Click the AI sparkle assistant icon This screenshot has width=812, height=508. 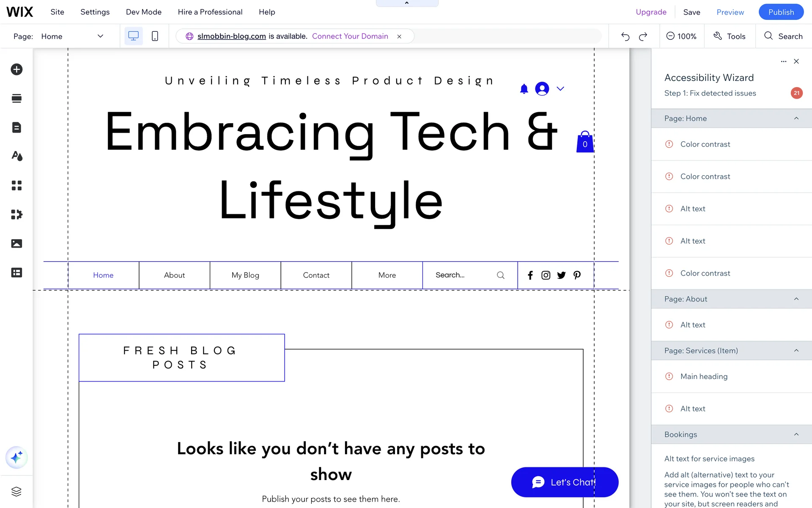(x=16, y=458)
